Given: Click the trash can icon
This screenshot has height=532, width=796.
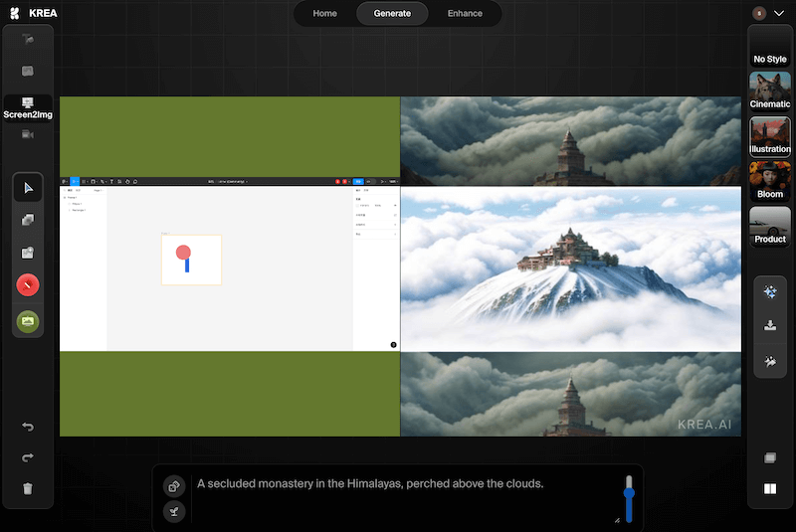Looking at the screenshot, I should point(28,488).
